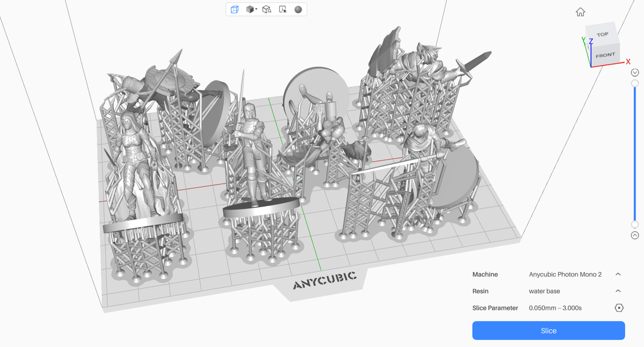Image resolution: width=644 pixels, height=347 pixels.
Task: Click the blue Slice button
Action: [548, 331]
